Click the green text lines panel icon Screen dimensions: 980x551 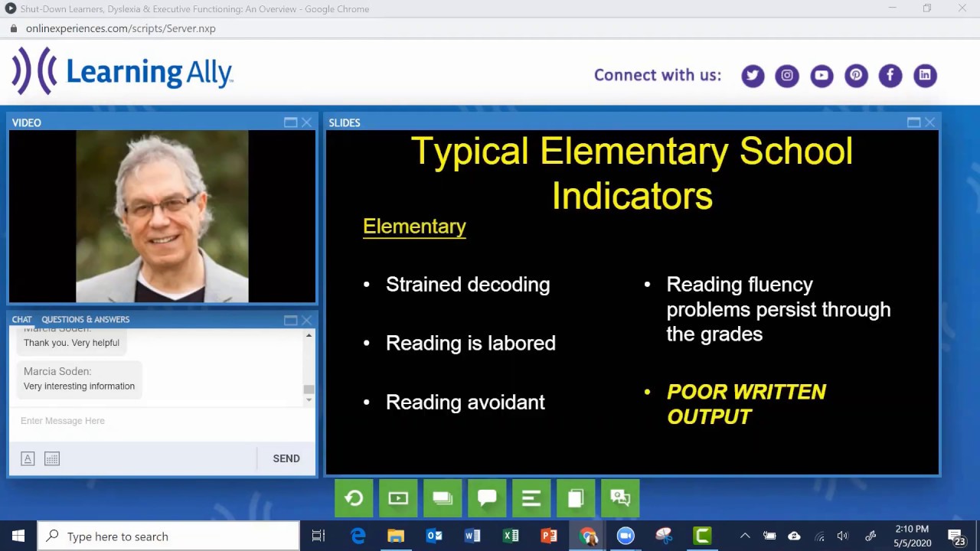tap(531, 498)
